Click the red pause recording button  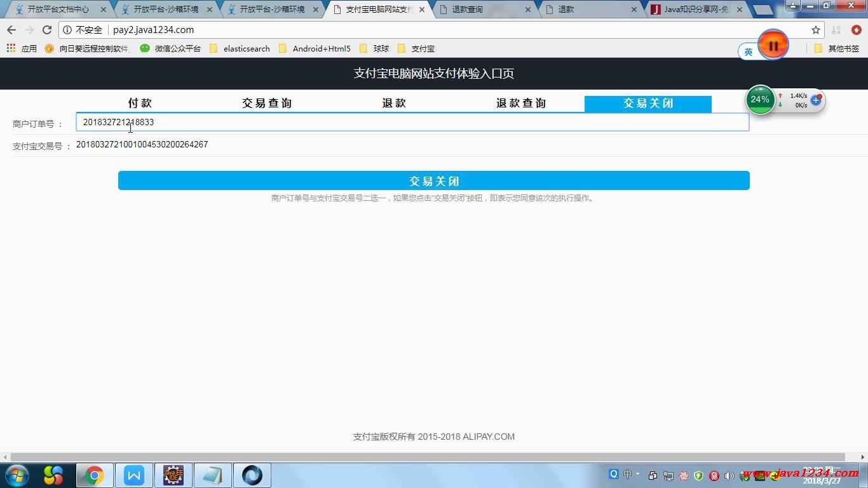coord(773,45)
